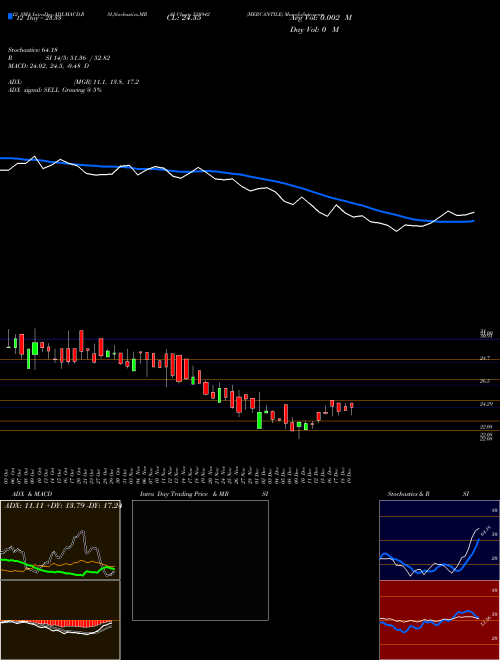Click the 'Day Vol: 0 M' text
The width and height of the screenshot is (500, 660).
pyautogui.click(x=314, y=29)
